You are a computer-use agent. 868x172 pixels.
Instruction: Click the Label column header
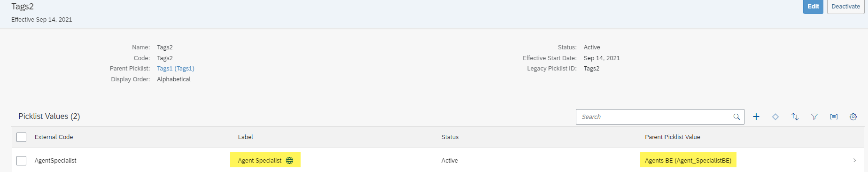[x=246, y=137]
